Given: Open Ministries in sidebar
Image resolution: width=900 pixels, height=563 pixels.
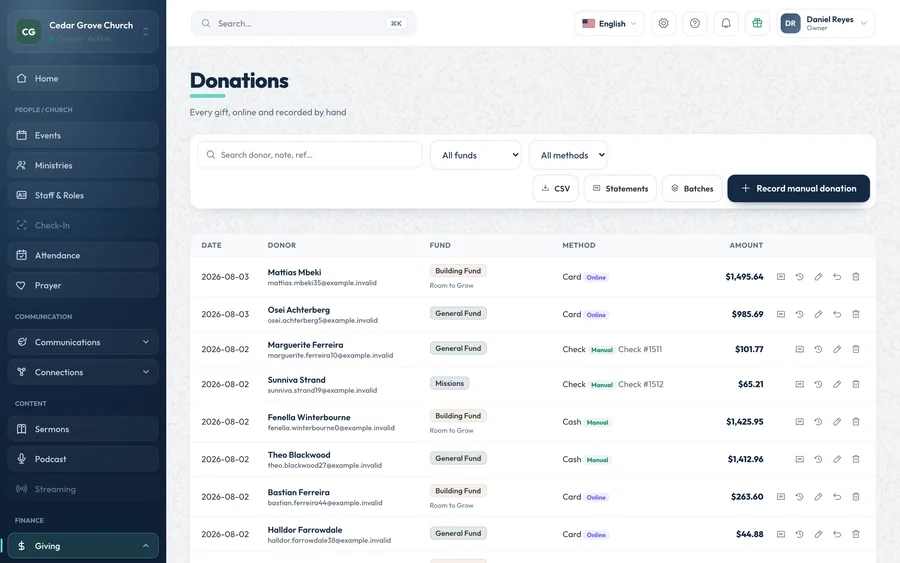Looking at the screenshot, I should [x=83, y=165].
